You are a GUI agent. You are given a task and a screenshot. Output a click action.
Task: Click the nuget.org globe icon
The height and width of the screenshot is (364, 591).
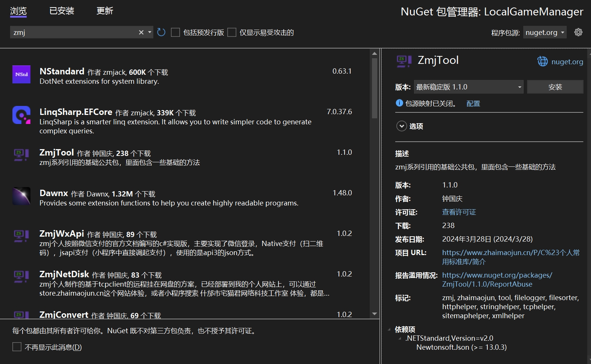(x=543, y=61)
